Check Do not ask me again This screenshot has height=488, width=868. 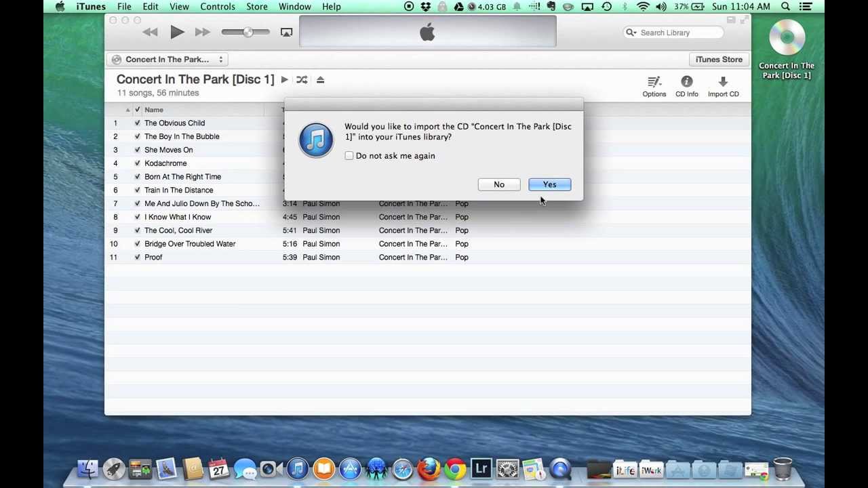click(x=349, y=156)
